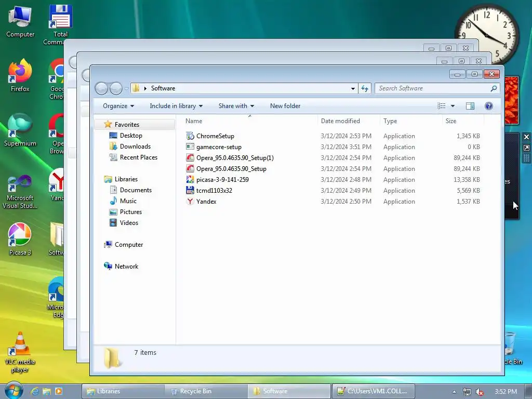This screenshot has height=399, width=532.
Task: Show hidden tray icons arrow
Action: click(454, 392)
